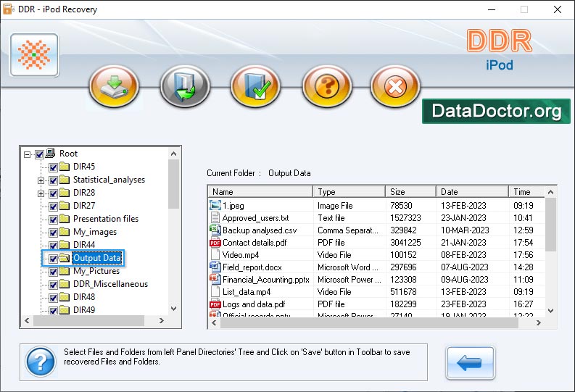
Task: Click the Root computer icon in tree
Action: pos(51,153)
